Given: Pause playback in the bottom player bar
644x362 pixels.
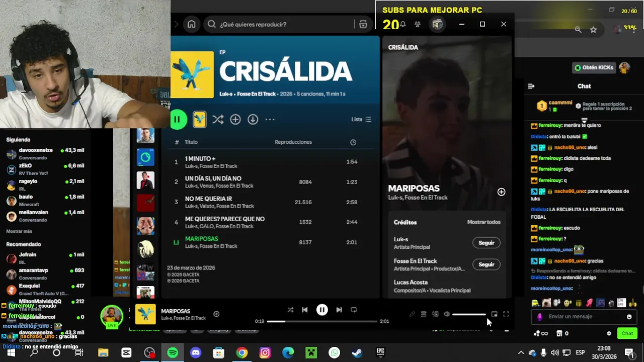Looking at the screenshot, I should (x=322, y=310).
